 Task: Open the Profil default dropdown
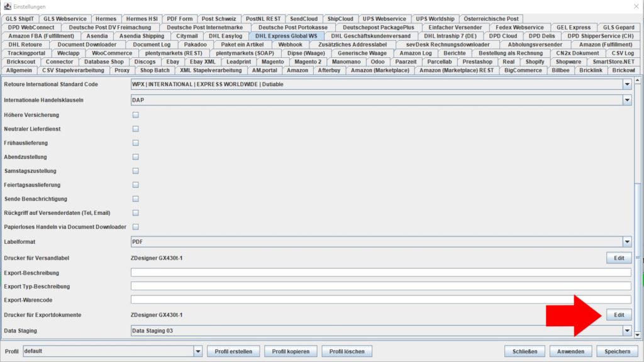tap(198, 351)
